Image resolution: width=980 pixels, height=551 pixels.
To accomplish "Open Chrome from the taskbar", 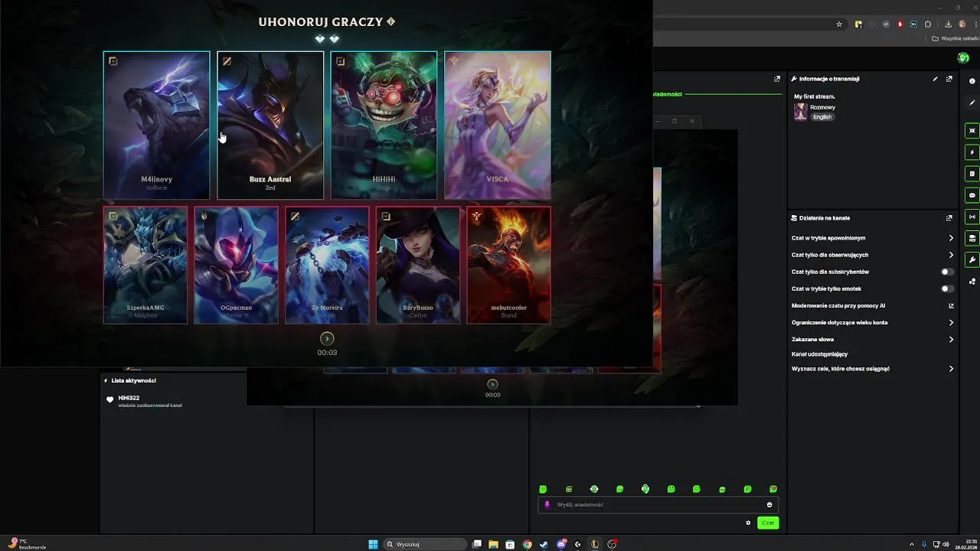I will point(527,544).
